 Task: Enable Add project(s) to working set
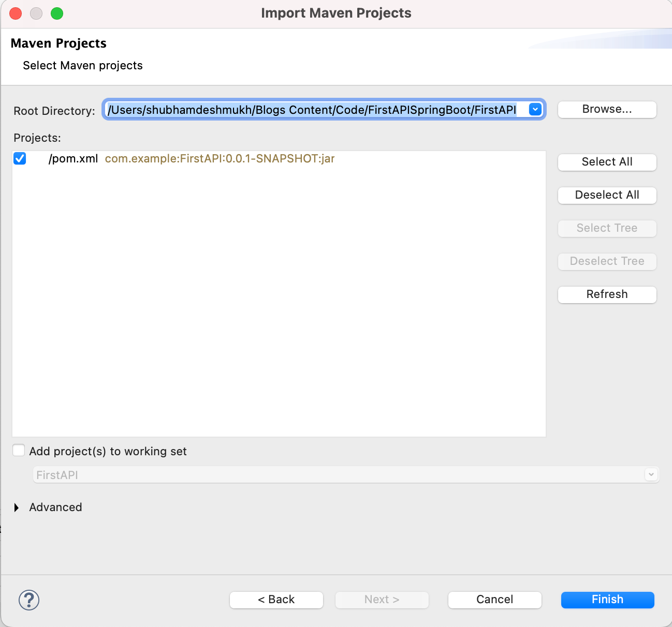click(x=19, y=451)
